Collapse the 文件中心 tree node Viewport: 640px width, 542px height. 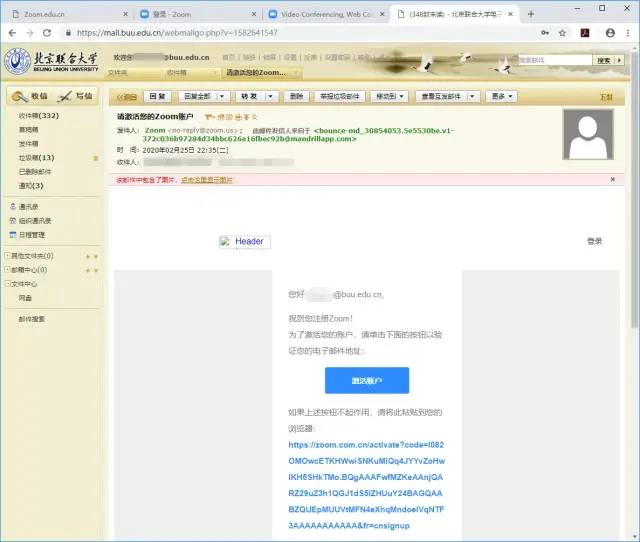click(x=8, y=284)
